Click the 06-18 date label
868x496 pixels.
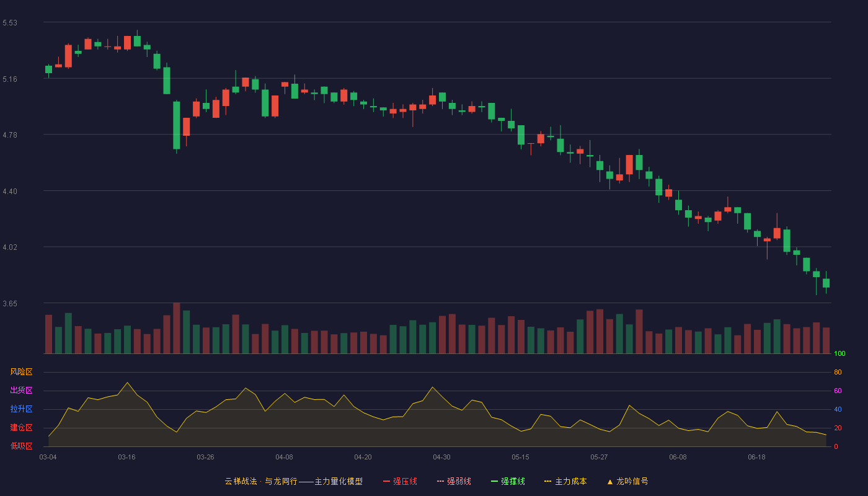[756, 457]
